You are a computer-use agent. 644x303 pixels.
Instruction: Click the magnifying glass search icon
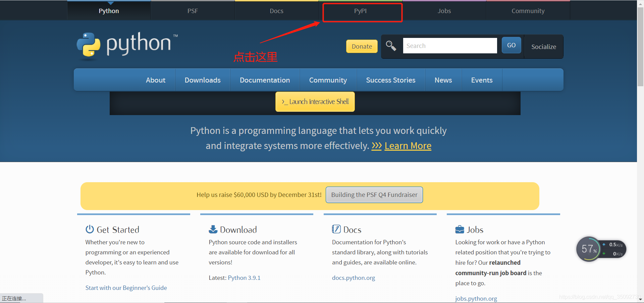coord(391,45)
